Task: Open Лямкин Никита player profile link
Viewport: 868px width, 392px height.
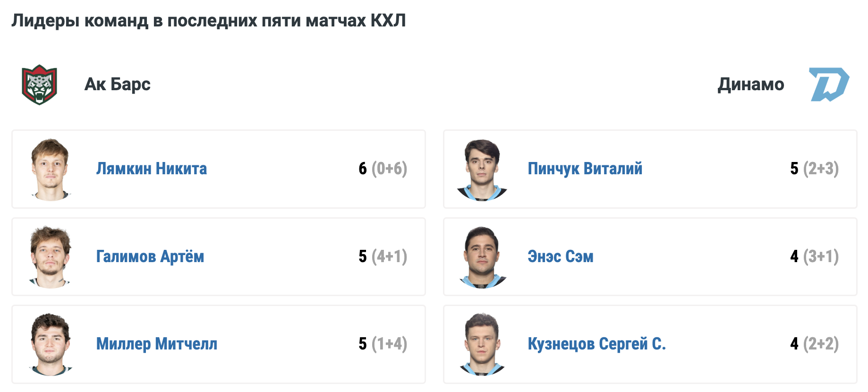Action: click(152, 169)
